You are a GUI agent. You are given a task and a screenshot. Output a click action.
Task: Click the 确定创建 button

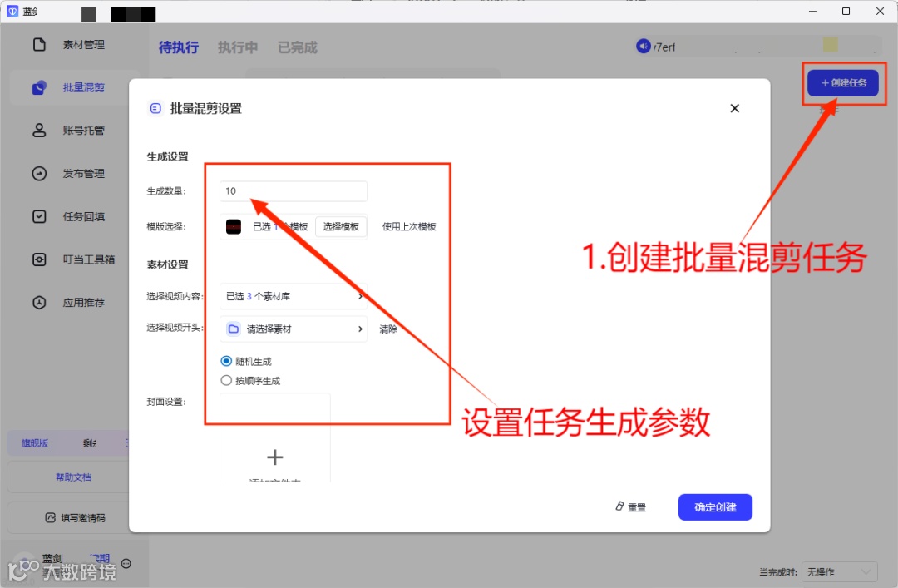point(715,507)
